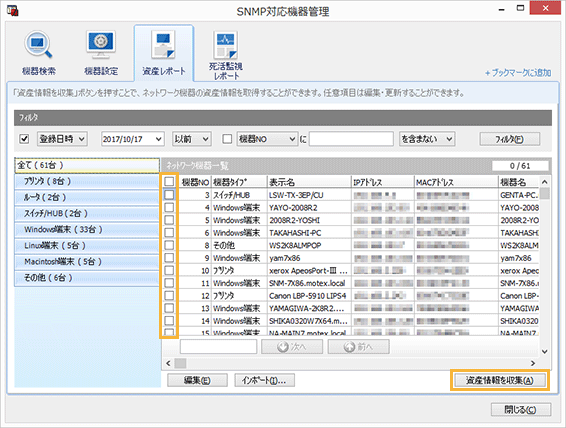Select the その他 (6台) category
Viewport: 566px width, 428px height.
coord(87,278)
